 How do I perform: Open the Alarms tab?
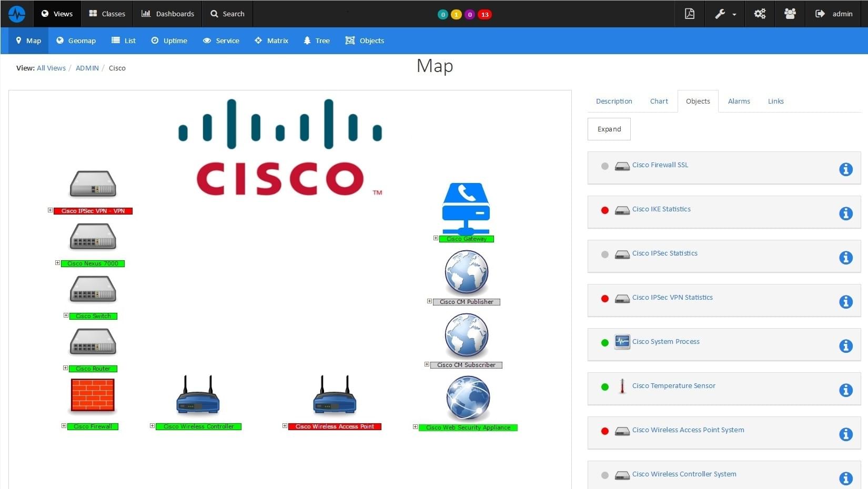tap(739, 101)
